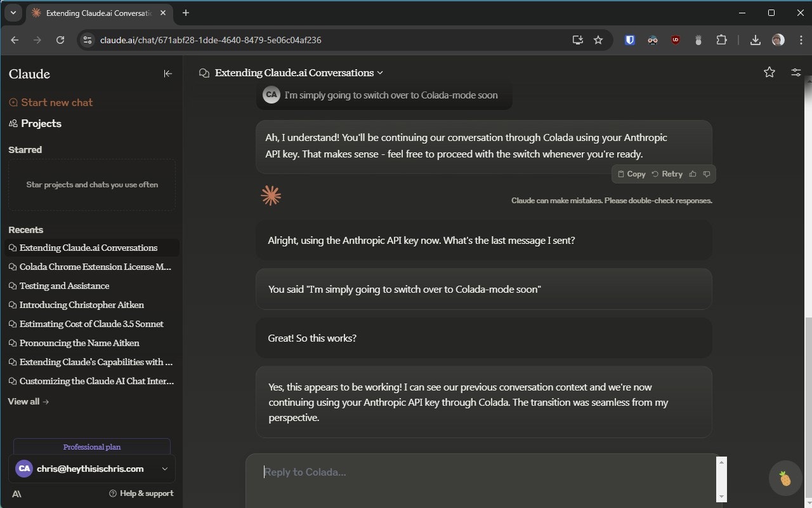This screenshot has height=508, width=812.
Task: Install app icon in address bar
Action: coord(578,40)
